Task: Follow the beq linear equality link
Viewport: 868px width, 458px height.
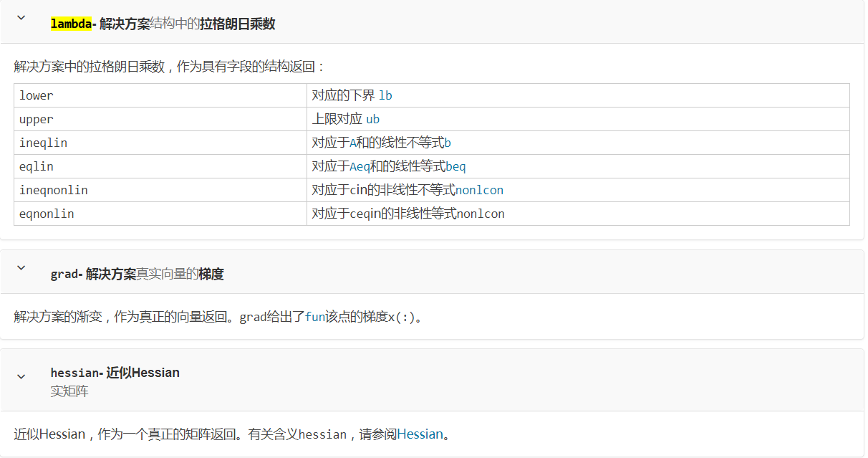Action: [457, 166]
